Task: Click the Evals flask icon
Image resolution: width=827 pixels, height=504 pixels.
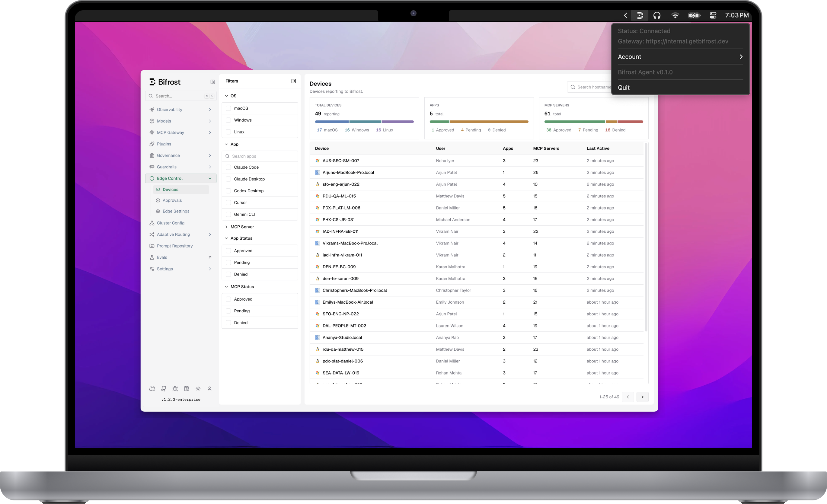Action: [x=152, y=257]
